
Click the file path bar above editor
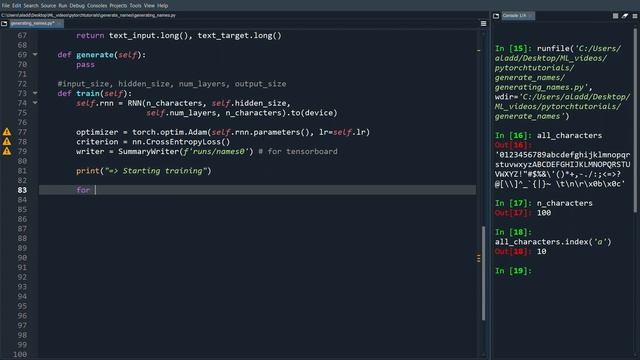(88, 16)
